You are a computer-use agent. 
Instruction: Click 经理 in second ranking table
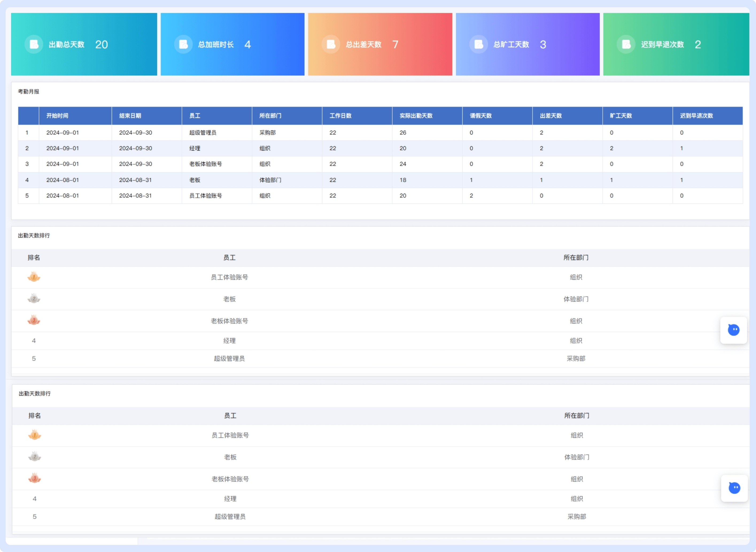230,499
